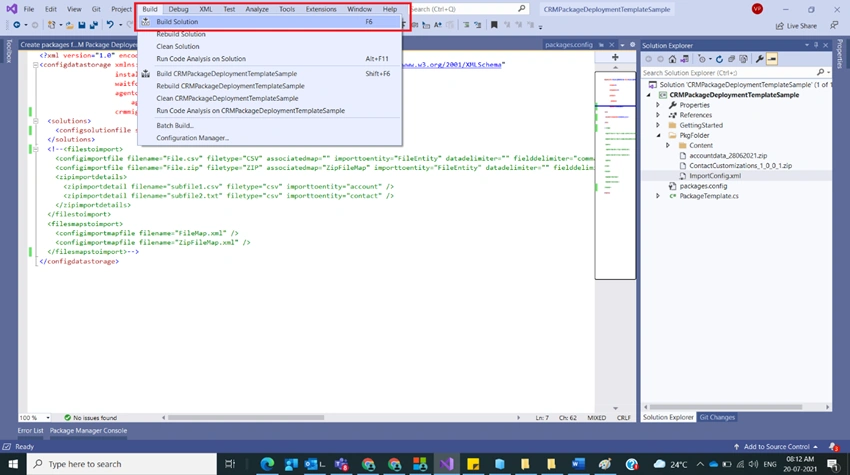Viewport: 850px width, 475px height.
Task: Select packages.config in Solution Explorer tree
Action: click(x=703, y=186)
